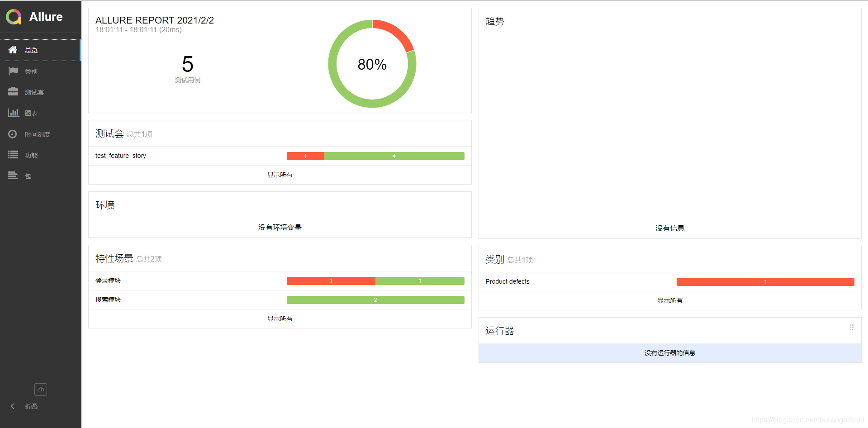Click the 运行器 widget heading

click(x=500, y=331)
